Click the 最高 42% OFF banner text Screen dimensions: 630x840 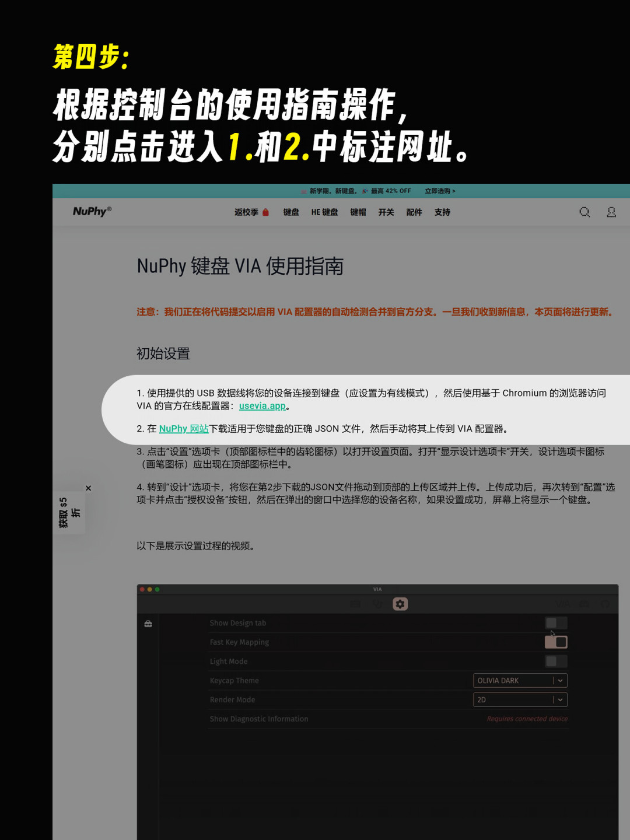click(x=391, y=191)
